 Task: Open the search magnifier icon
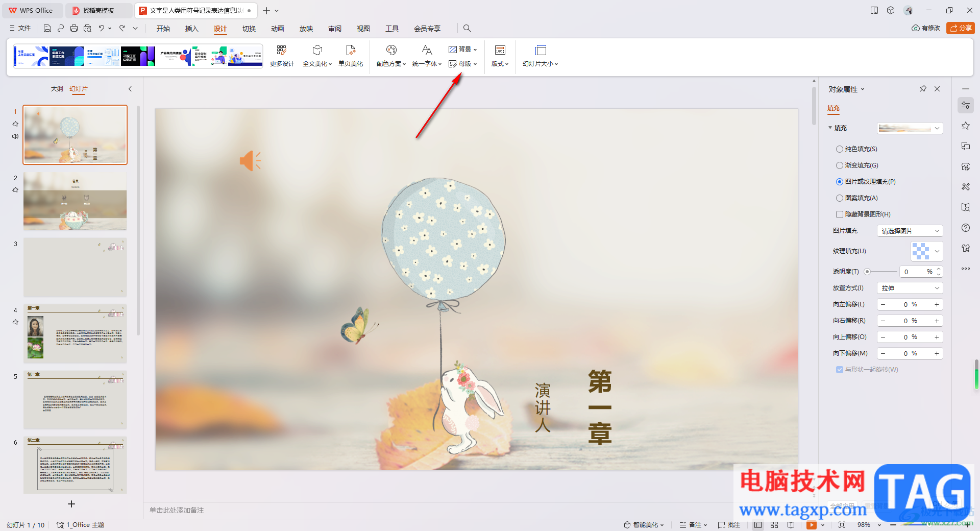coord(467,28)
